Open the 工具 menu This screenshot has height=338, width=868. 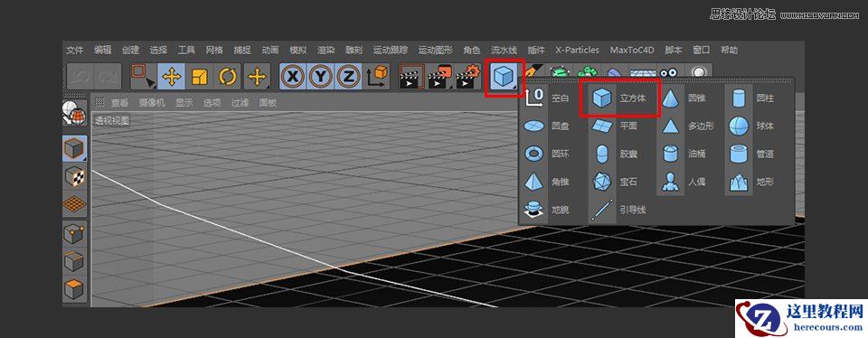click(x=186, y=50)
